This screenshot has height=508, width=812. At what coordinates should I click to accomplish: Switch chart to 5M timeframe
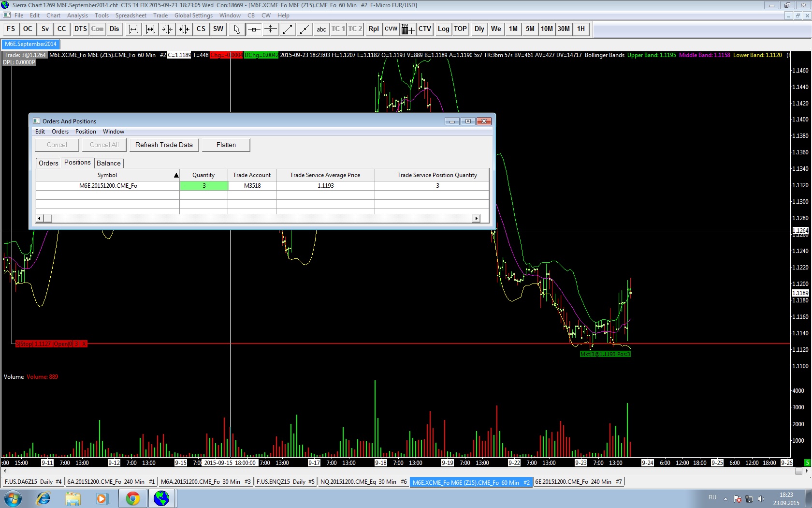(530, 29)
